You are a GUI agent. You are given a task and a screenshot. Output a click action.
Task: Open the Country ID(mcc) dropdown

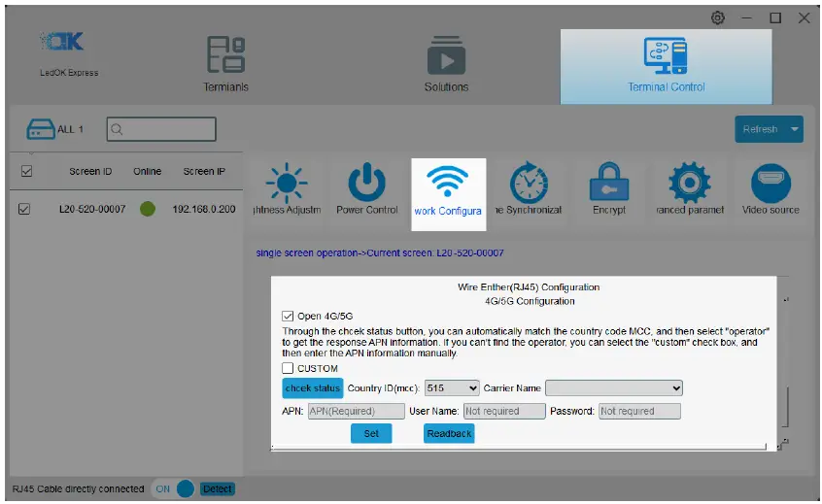452,388
